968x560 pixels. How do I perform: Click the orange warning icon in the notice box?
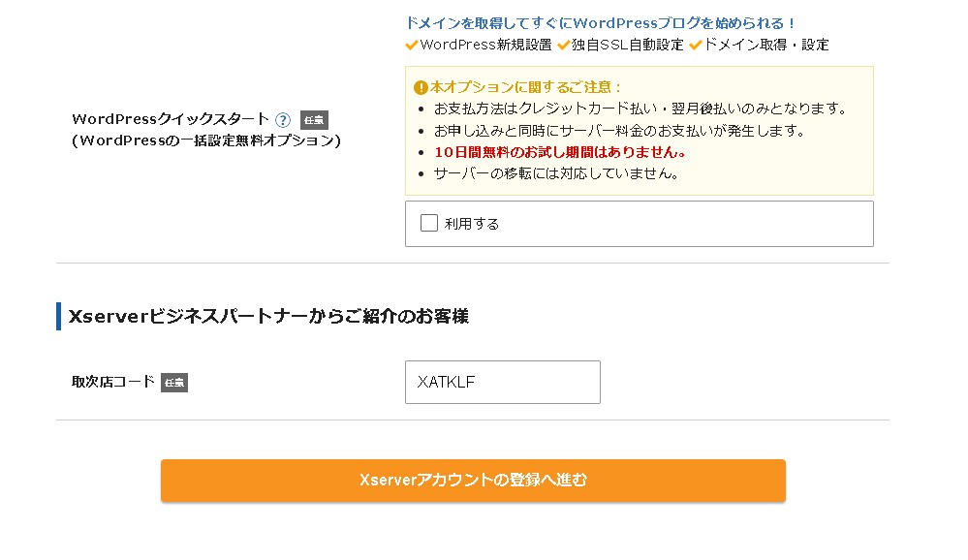pyautogui.click(x=421, y=87)
